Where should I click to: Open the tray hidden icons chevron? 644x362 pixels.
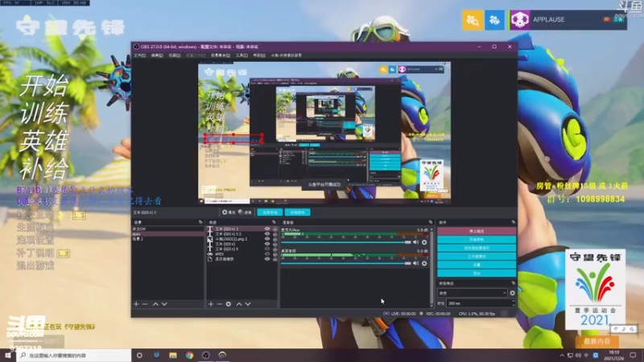[x=562, y=356]
